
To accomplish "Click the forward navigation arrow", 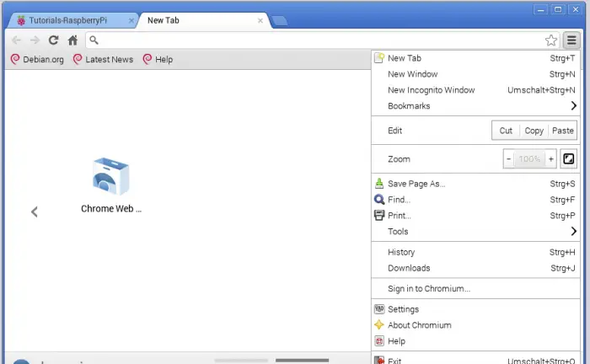I will (x=35, y=40).
